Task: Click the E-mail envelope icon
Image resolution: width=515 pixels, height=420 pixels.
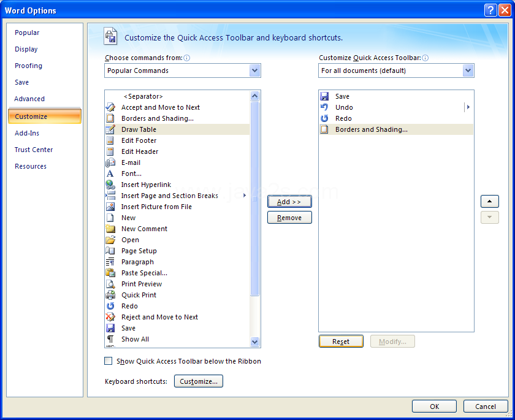Action: (x=110, y=162)
